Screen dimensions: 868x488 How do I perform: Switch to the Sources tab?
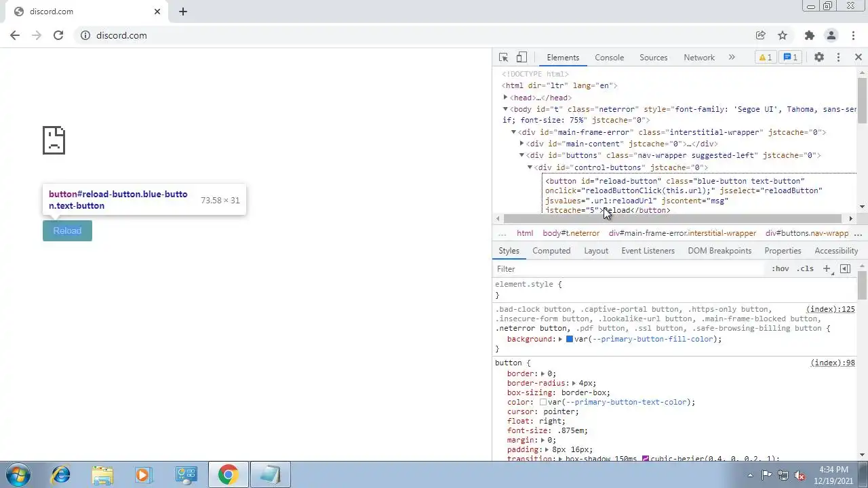click(x=654, y=58)
